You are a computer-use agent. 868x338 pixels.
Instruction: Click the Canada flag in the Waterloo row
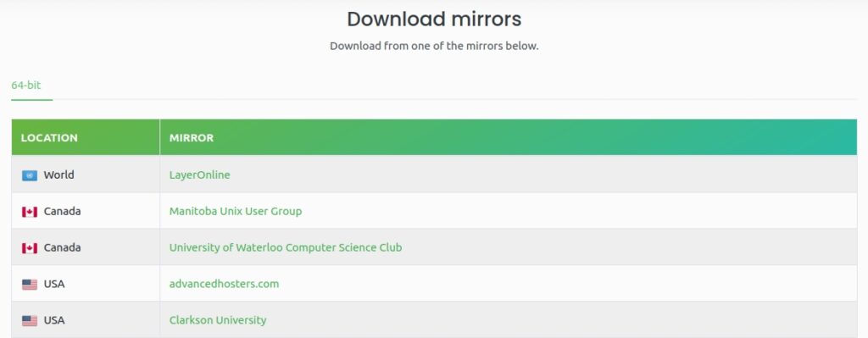[x=30, y=248]
